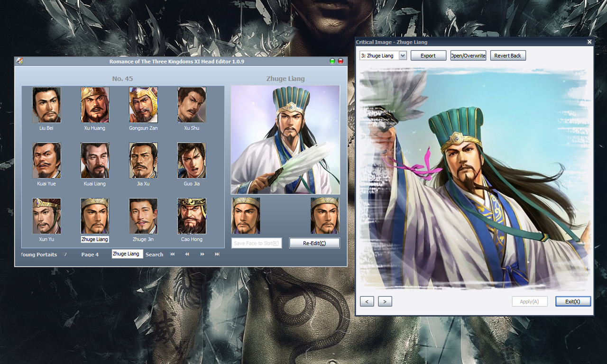This screenshot has height=364, width=607.
Task: Click the highlighted 'Zhuge Liang' name label in grid
Action: (95, 239)
